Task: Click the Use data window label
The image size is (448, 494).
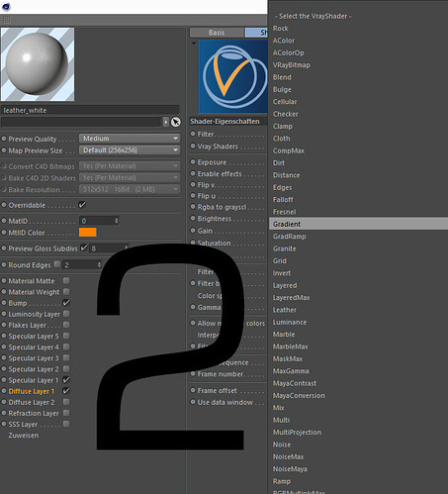Action: click(x=225, y=402)
